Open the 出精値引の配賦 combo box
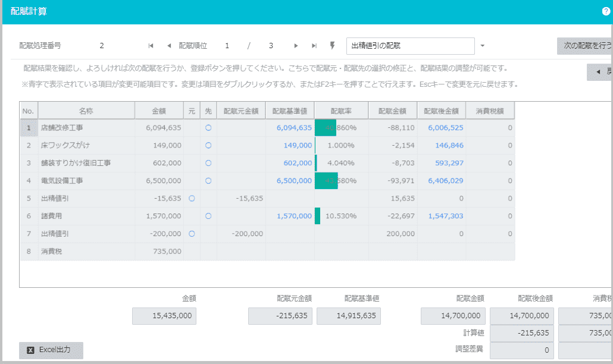 pos(411,46)
